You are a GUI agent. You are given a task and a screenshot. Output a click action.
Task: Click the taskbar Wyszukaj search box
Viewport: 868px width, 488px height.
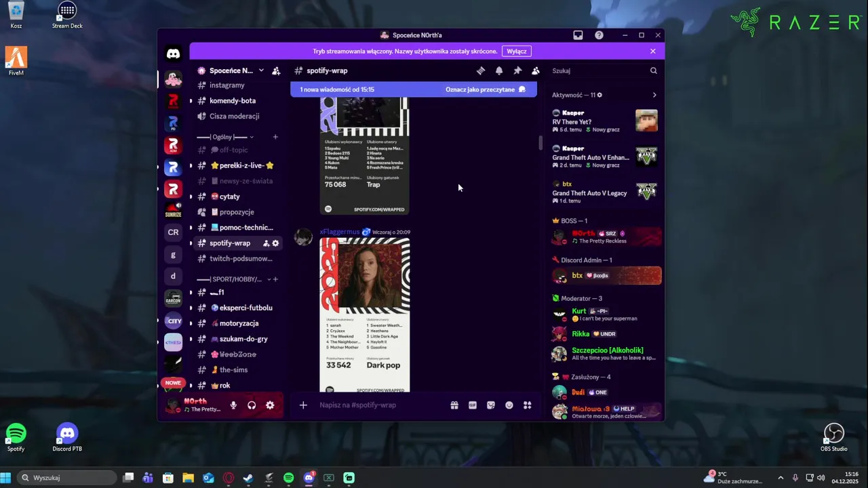click(x=66, y=478)
